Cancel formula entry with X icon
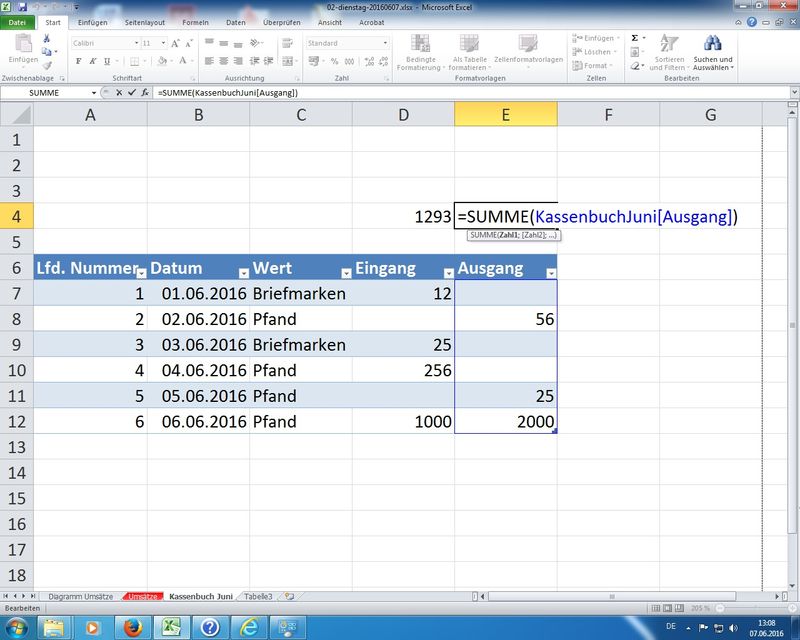 (x=120, y=92)
